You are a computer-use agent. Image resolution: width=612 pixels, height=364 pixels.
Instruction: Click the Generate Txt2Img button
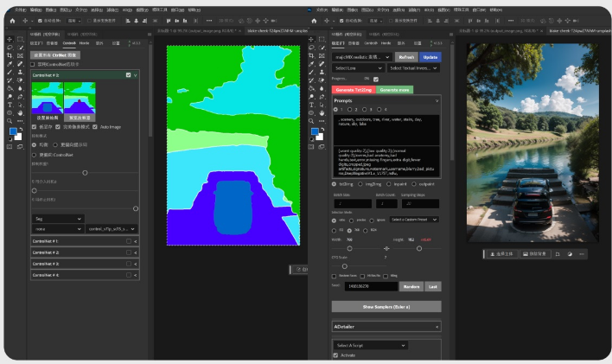click(x=354, y=89)
